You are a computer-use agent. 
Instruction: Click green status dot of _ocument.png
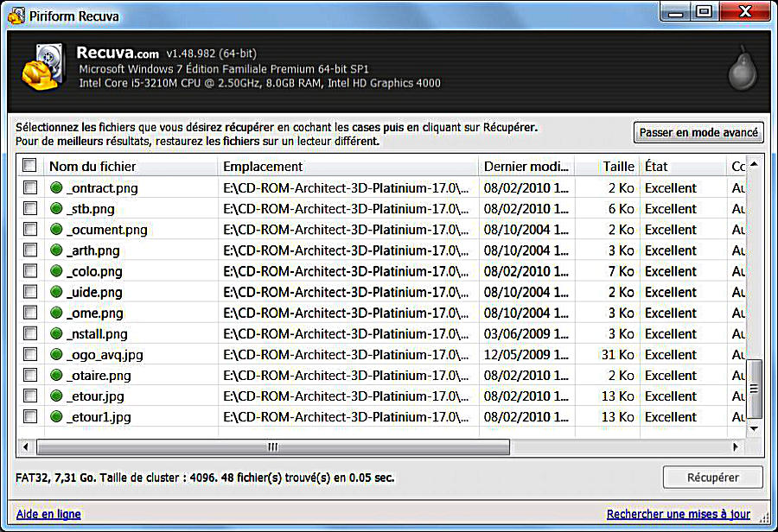tap(56, 230)
